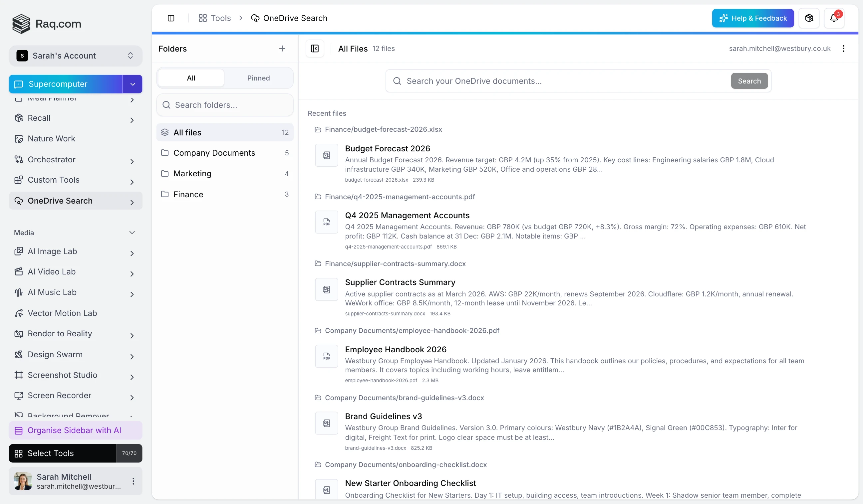Open the Brand Guidelines v3 title

[383, 417]
